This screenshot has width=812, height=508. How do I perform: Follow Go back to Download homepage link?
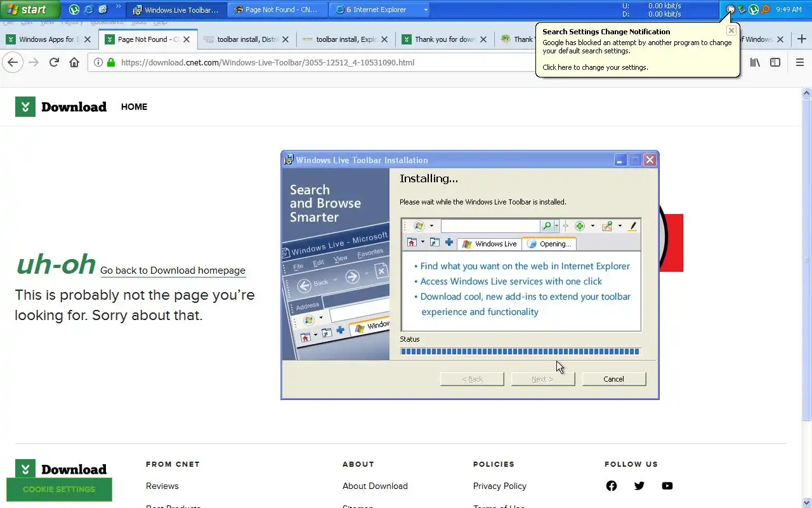click(173, 271)
